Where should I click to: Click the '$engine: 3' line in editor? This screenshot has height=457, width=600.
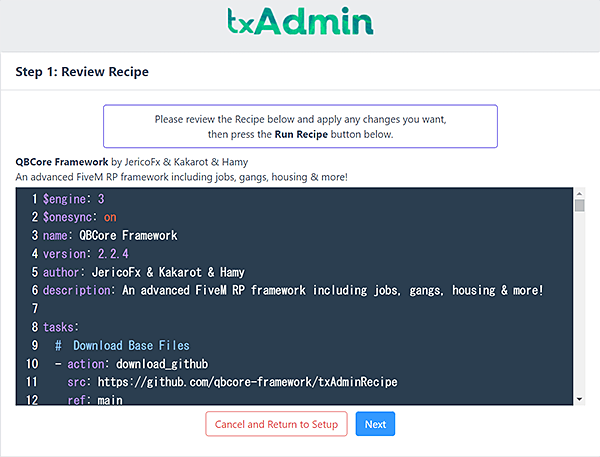tap(73, 199)
